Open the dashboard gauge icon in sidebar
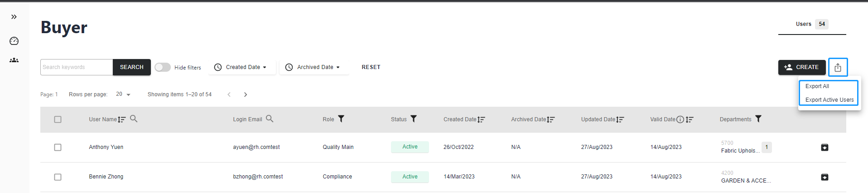 point(14,41)
